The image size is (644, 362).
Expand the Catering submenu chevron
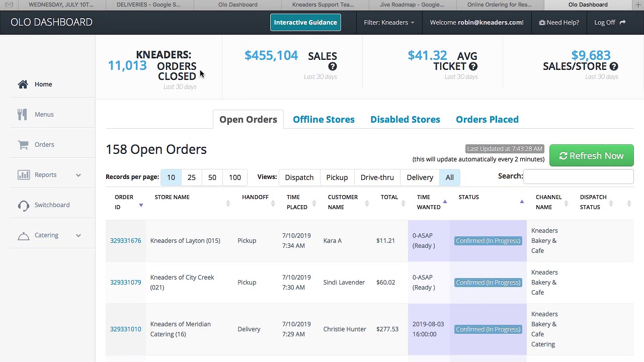[x=78, y=235]
